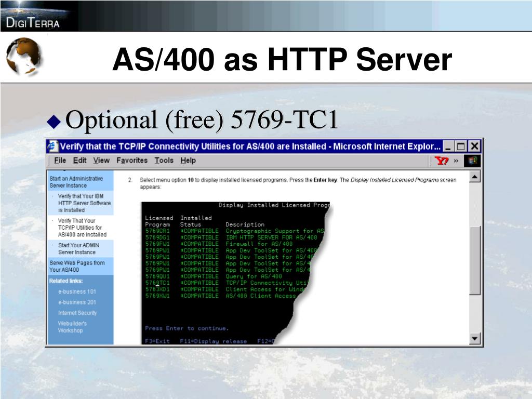Open the e-business 101 related link
Image resolution: width=532 pixels, height=399 pixels.
77,291
